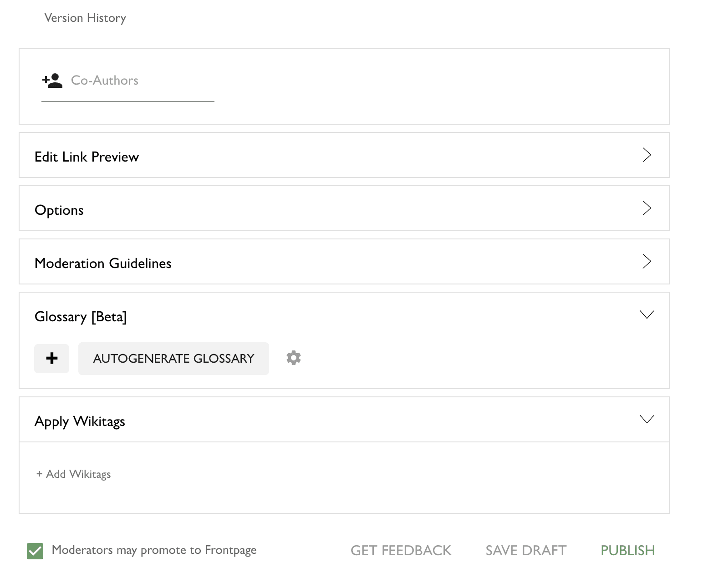Image resolution: width=703 pixels, height=588 pixels.
Task: Click the Edit Link Preview heading
Action: [87, 157]
